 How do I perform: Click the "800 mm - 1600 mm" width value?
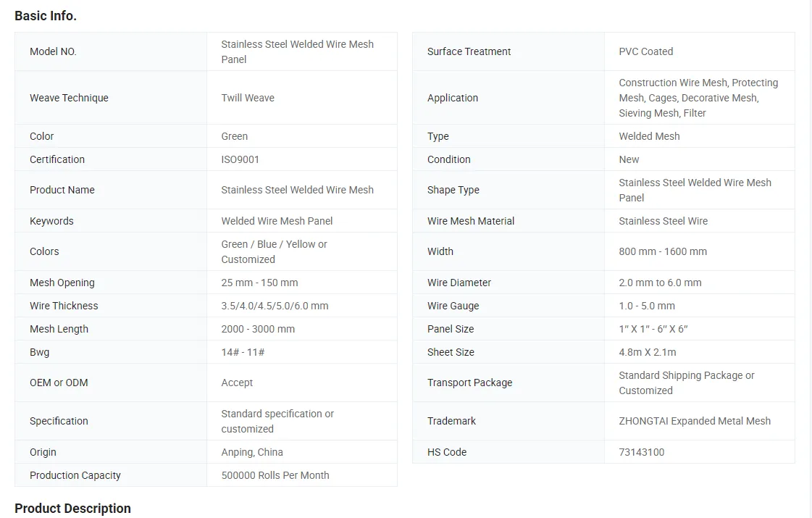click(x=663, y=251)
